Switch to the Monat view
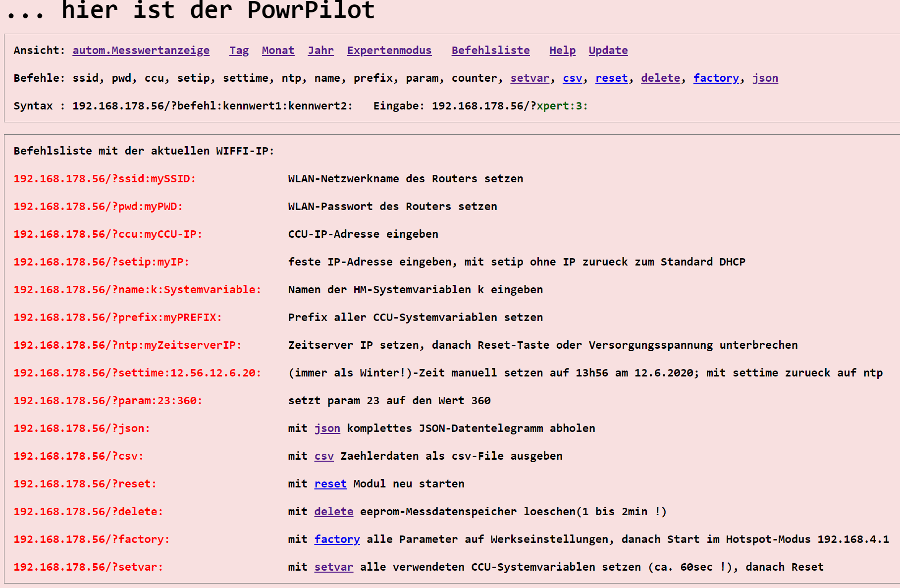900x588 pixels. tap(278, 51)
